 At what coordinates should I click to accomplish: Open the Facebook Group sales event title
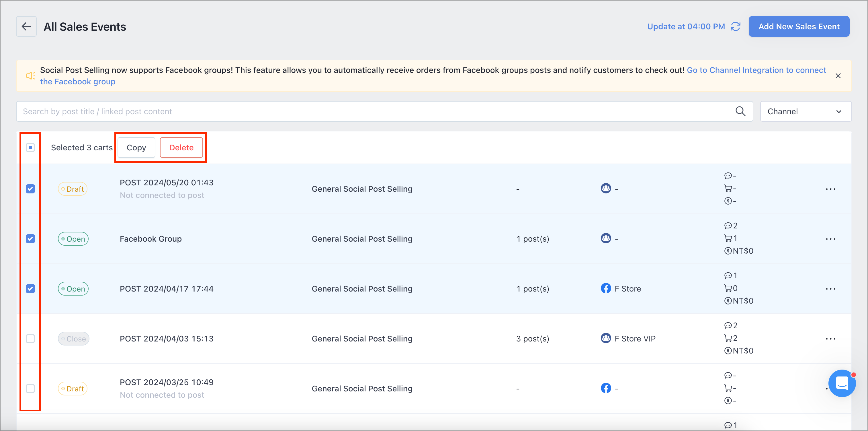[150, 239]
